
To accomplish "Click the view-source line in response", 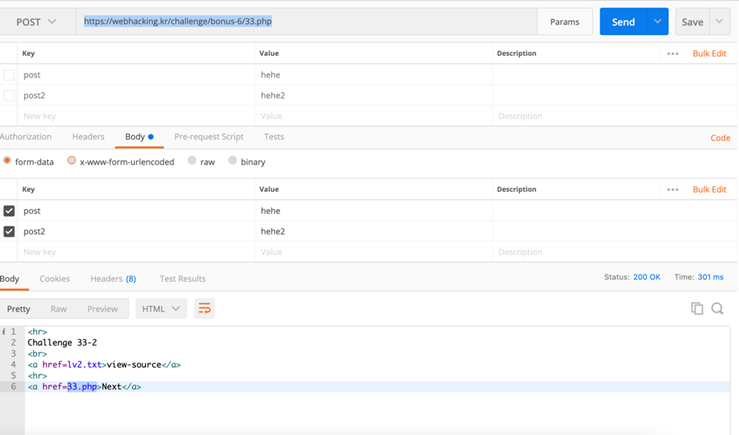I will [104, 365].
